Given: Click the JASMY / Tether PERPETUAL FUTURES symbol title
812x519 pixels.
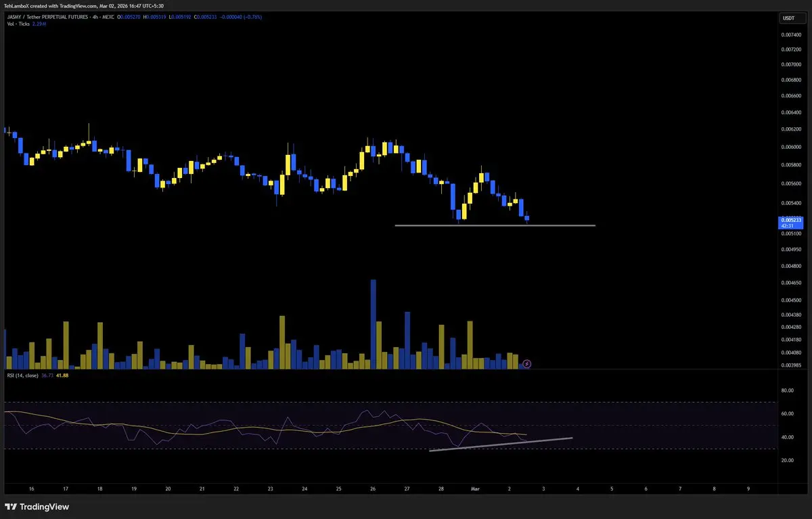Looking at the screenshot, I should (47, 17).
